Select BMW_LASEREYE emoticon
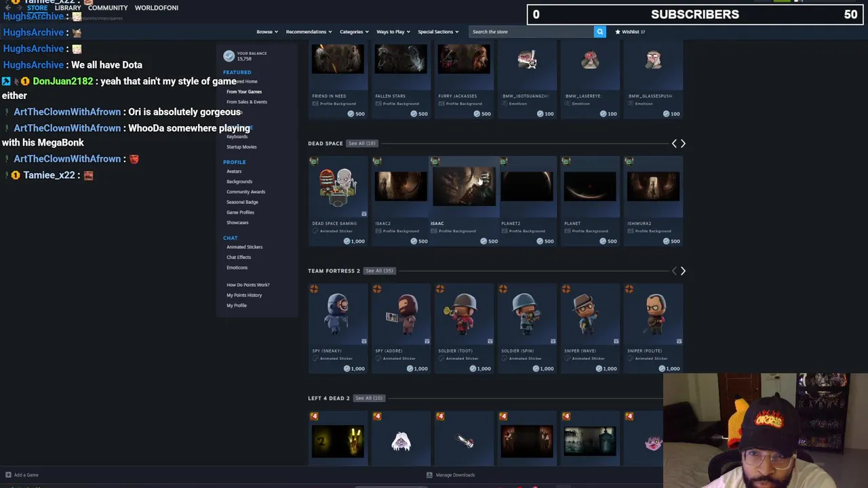Image resolution: width=868 pixels, height=488 pixels. [590, 80]
